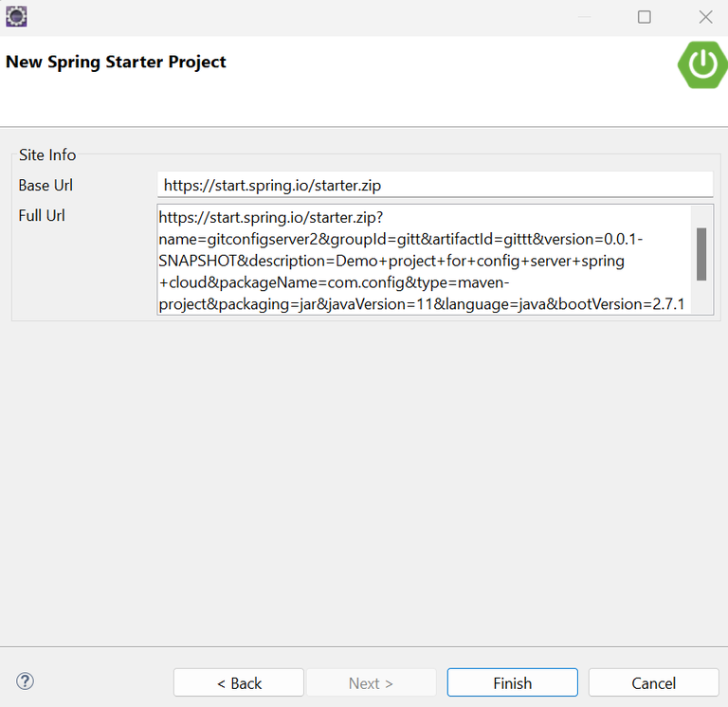
Task: Click the Spring Tool Suite window icon
Action: pos(16,17)
